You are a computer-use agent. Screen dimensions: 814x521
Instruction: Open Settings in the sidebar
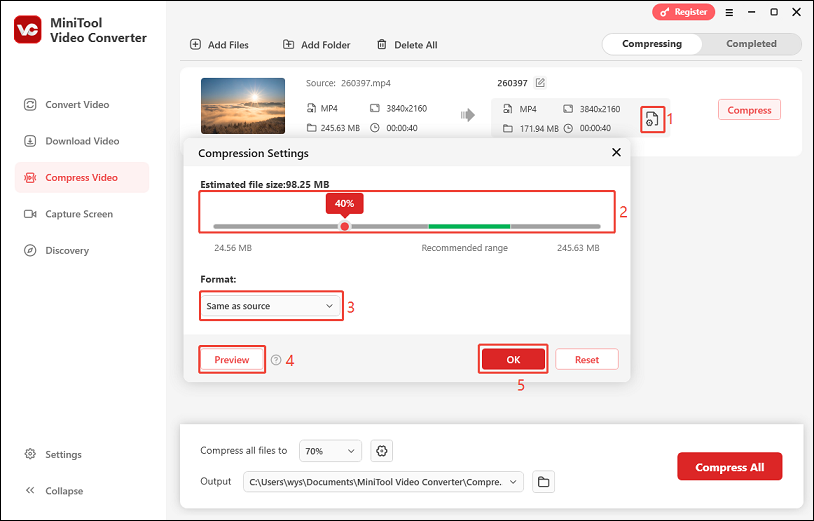53,455
